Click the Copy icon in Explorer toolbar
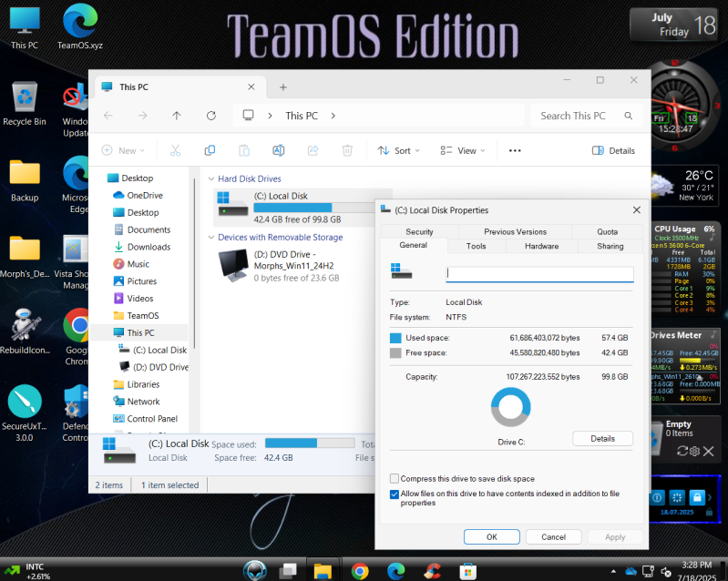 coord(210,150)
